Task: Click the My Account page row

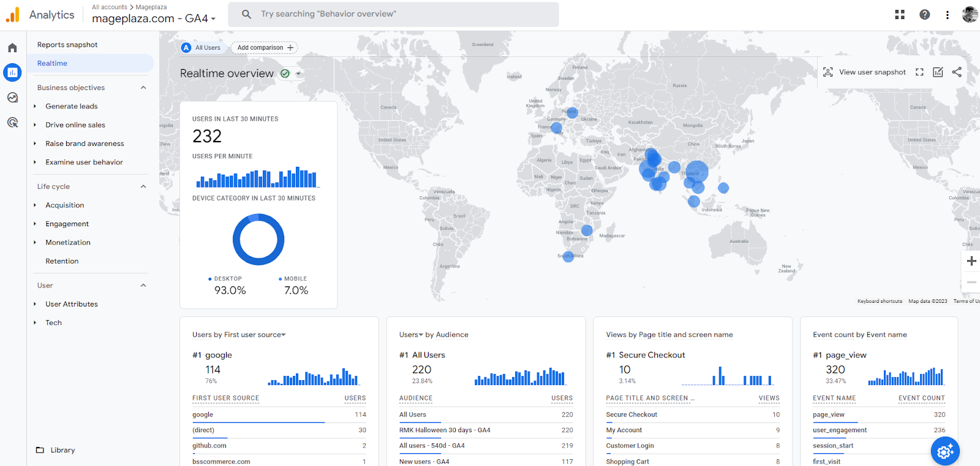Action: 693,430
